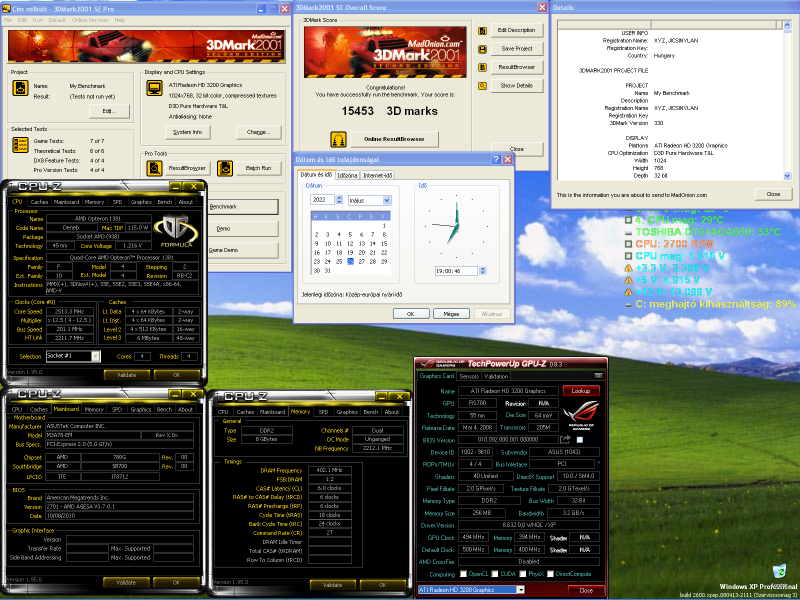
Task: Click the Mégse button in date dialog
Action: [451, 314]
